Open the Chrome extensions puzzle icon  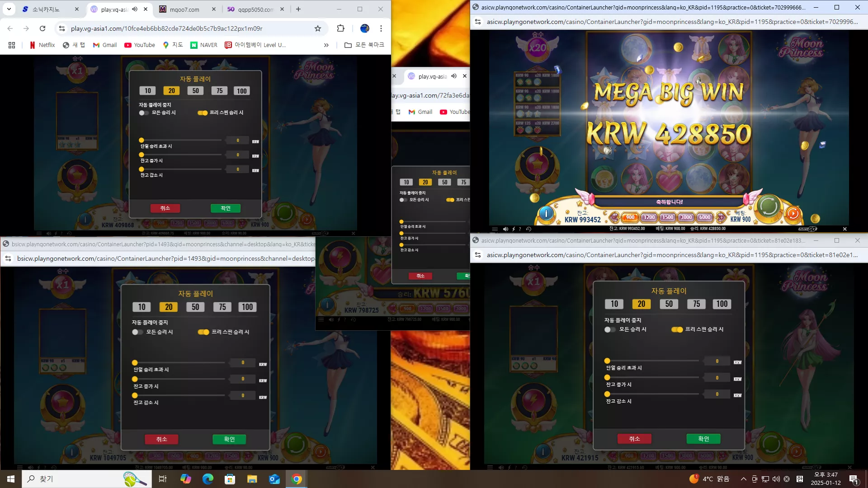point(341,28)
